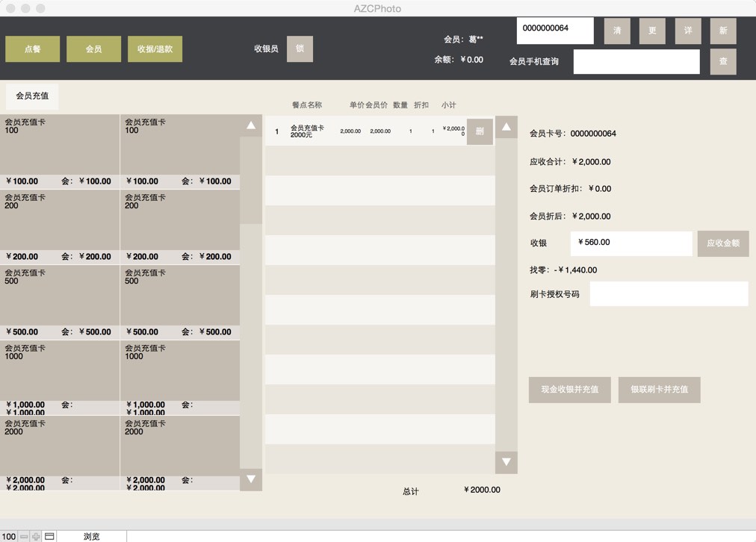Screen dimensions: 756x542
Task: Click the 会员订单折扣 ¥0.00 value
Action: (x=600, y=189)
